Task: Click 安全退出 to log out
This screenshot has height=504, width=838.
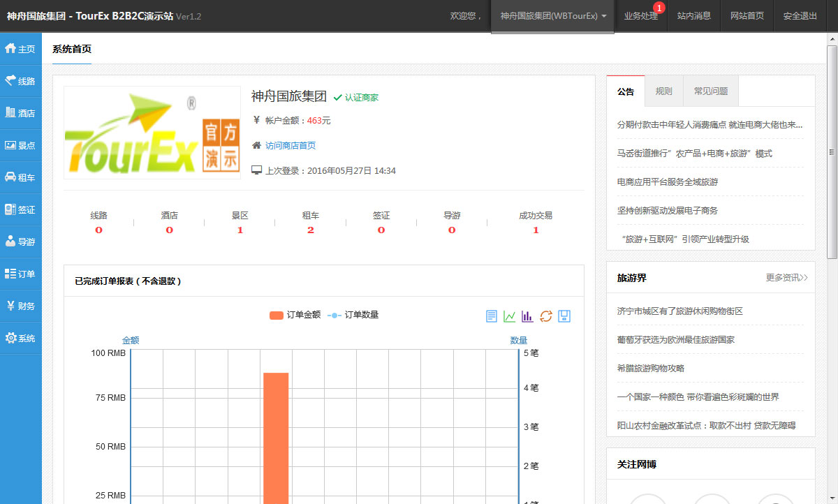Action: coord(800,16)
